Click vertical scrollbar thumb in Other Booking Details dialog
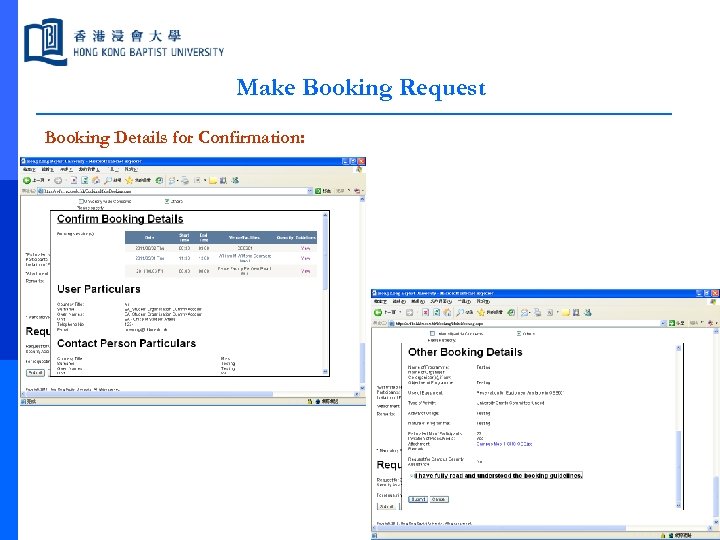The width and height of the screenshot is (720, 540). pyautogui.click(x=679, y=466)
